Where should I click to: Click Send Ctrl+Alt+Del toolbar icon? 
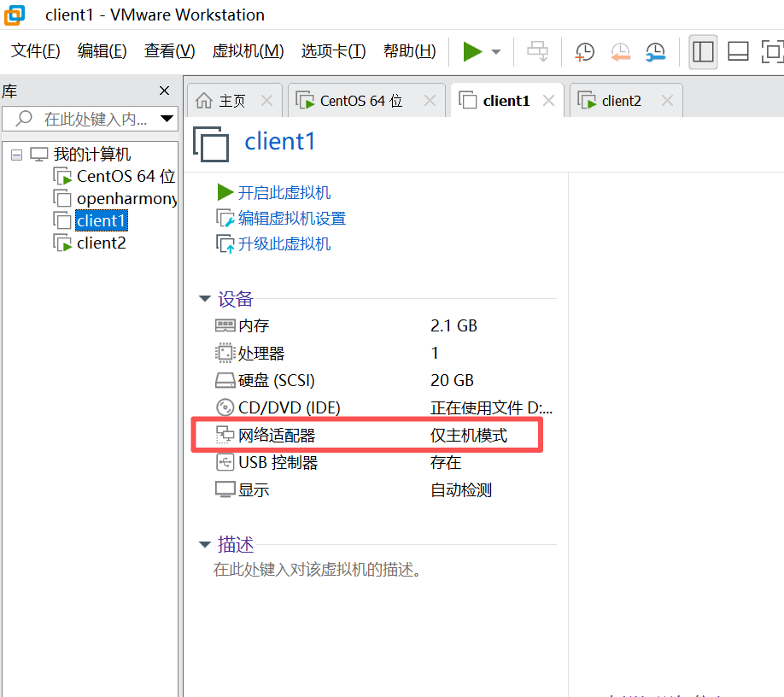(x=538, y=51)
